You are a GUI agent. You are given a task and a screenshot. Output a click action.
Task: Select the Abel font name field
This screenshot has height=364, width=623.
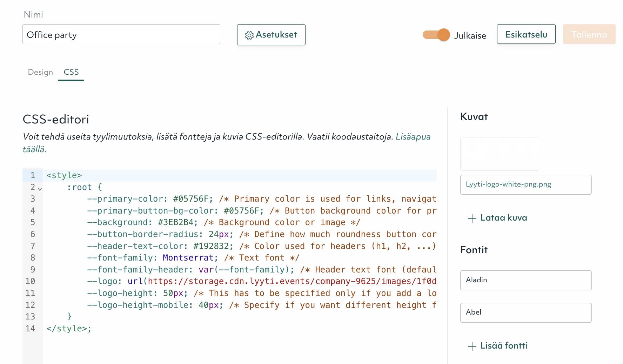coord(525,312)
